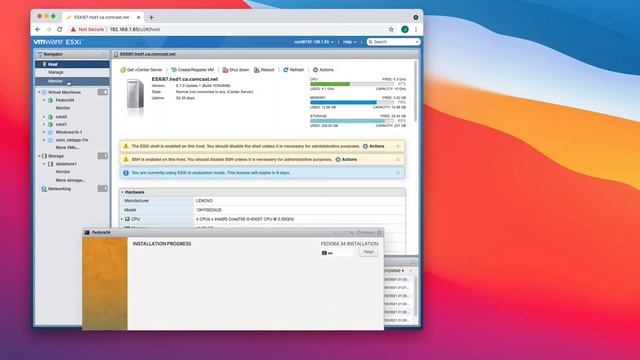This screenshot has width=640, height=360.
Task: Select datastore1 in the Navigator
Action: (66, 164)
